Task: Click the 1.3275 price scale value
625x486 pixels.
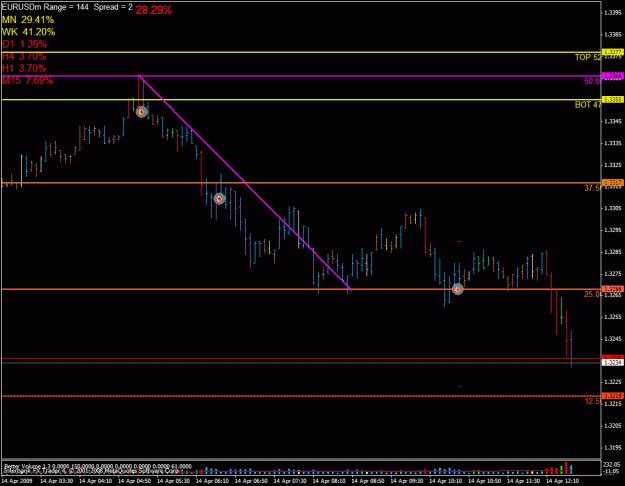Action: [x=613, y=273]
